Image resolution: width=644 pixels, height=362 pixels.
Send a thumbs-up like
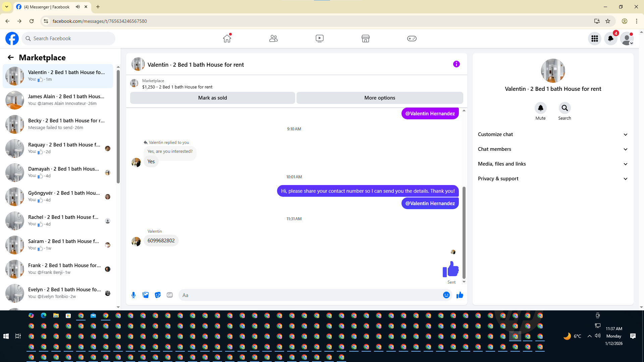pyautogui.click(x=460, y=295)
